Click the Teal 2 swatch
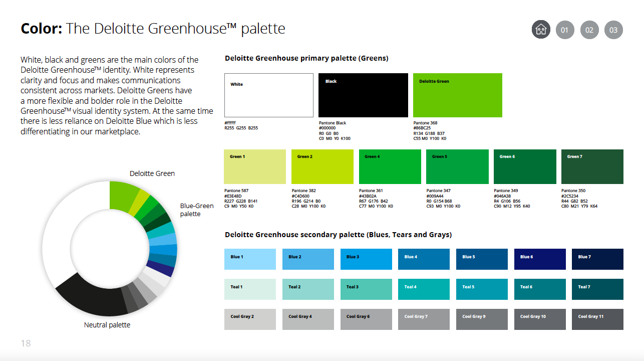 [x=308, y=289]
